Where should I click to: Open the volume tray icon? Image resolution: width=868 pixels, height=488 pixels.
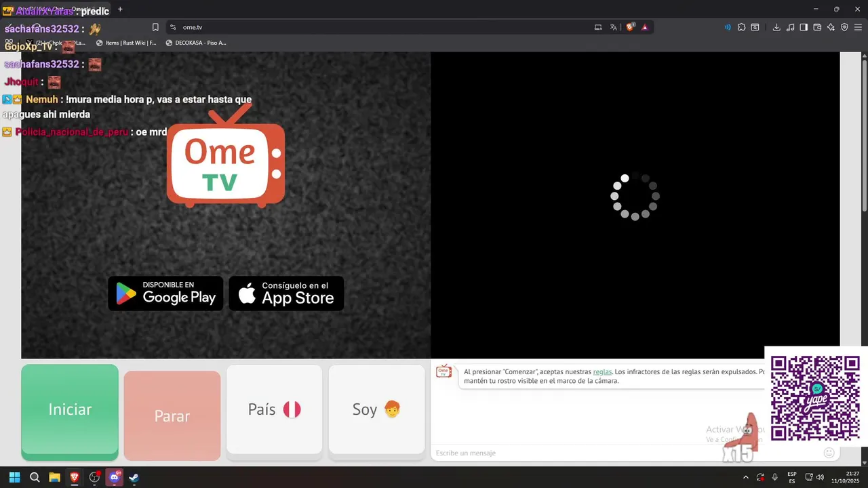click(x=820, y=477)
